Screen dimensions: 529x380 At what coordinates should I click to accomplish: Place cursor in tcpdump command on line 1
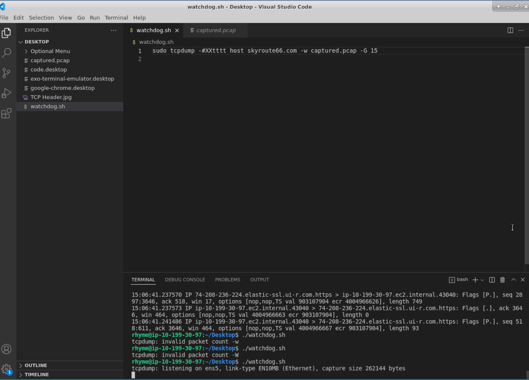(265, 51)
